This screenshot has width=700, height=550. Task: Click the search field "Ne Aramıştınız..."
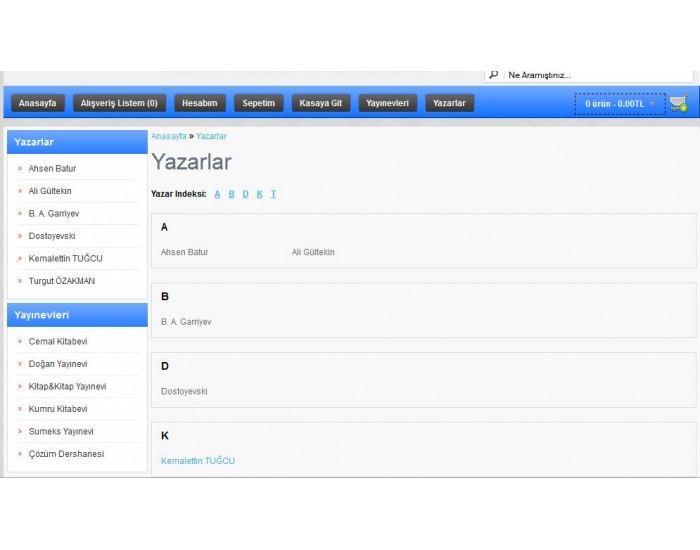[x=598, y=75]
